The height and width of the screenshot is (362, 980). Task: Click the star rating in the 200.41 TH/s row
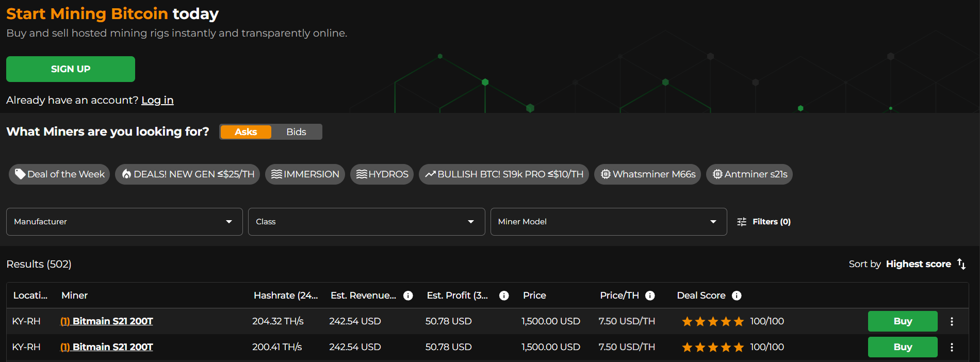point(713,347)
